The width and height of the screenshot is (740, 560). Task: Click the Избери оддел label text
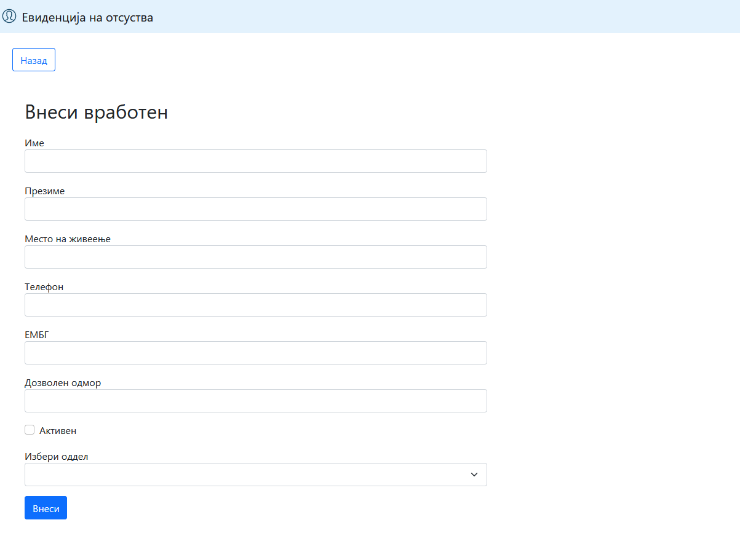click(57, 456)
